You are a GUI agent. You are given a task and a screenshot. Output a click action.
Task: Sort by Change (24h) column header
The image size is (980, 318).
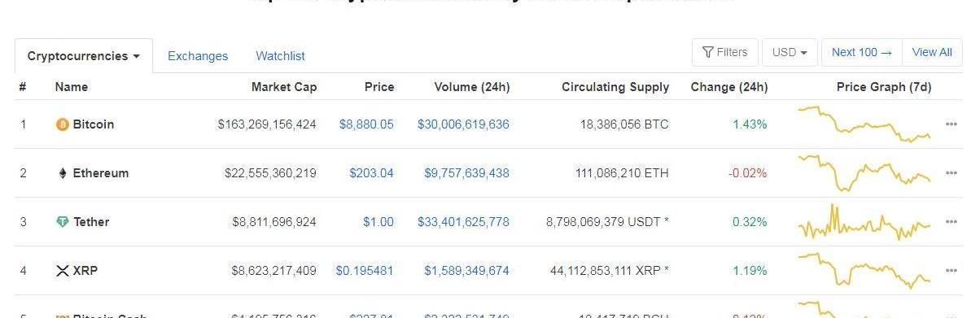[729, 87]
